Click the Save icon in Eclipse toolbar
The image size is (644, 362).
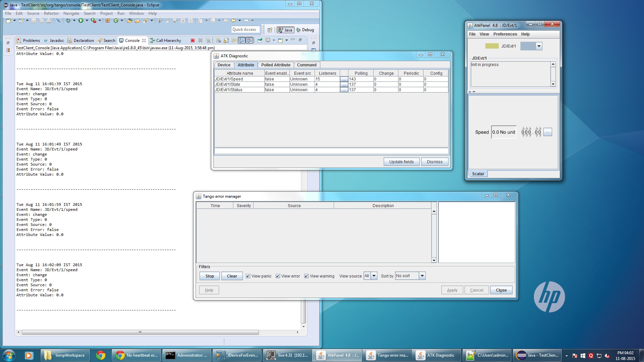34,21
